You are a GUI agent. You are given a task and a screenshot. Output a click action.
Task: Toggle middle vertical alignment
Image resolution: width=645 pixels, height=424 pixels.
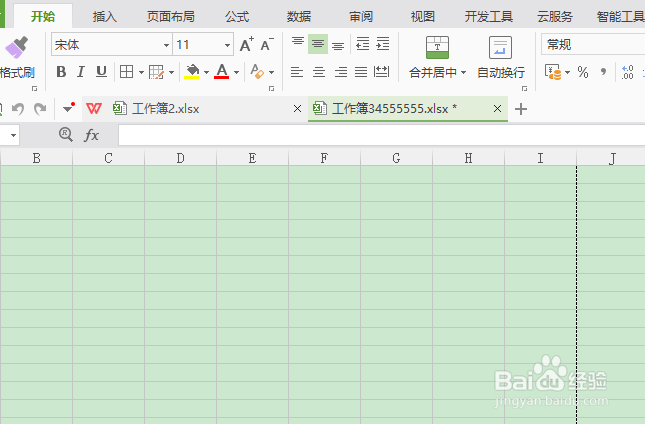coord(318,44)
